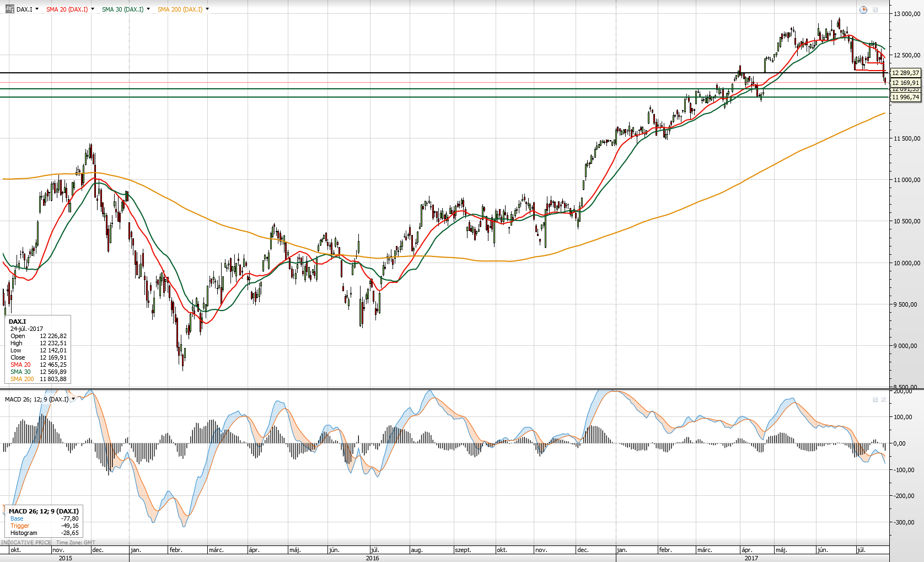Select the SMA 30 (DAX.I) legend label

click(122, 9)
